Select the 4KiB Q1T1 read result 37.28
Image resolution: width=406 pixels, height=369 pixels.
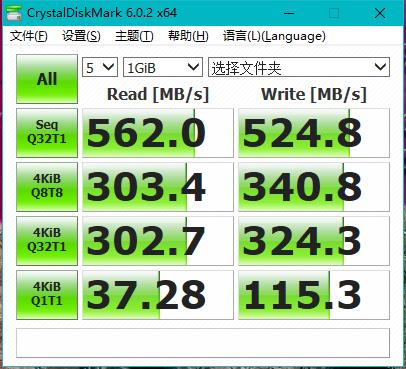click(x=158, y=295)
